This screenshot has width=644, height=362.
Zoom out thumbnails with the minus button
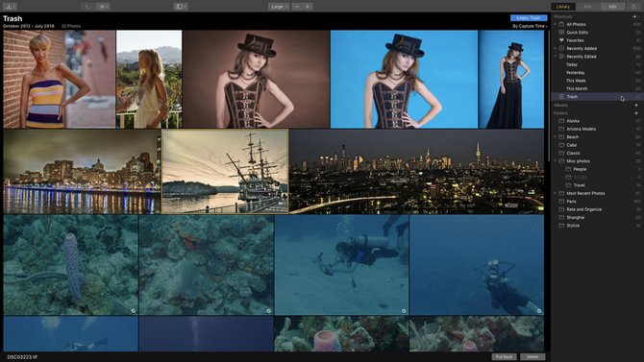pyautogui.click(x=297, y=7)
